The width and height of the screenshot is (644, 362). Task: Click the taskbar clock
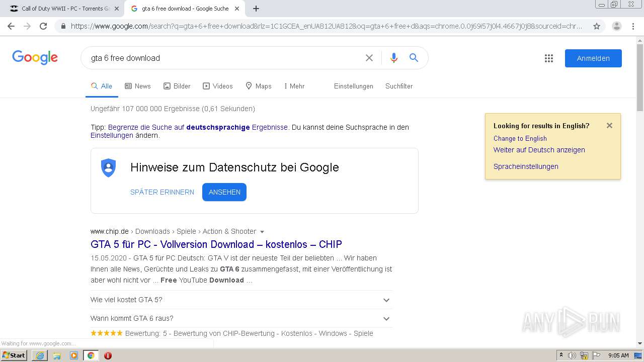point(618,355)
